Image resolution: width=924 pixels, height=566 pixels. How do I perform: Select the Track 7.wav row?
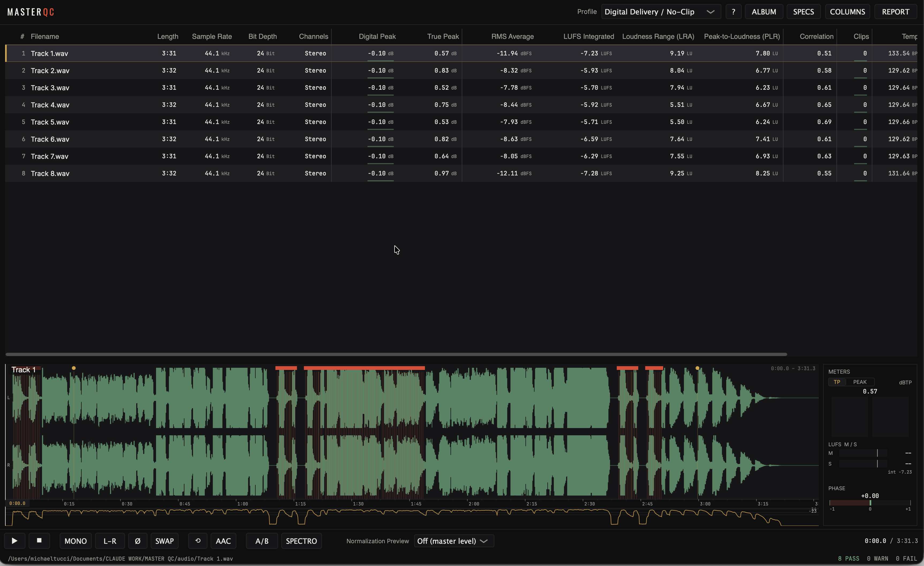coord(461,156)
